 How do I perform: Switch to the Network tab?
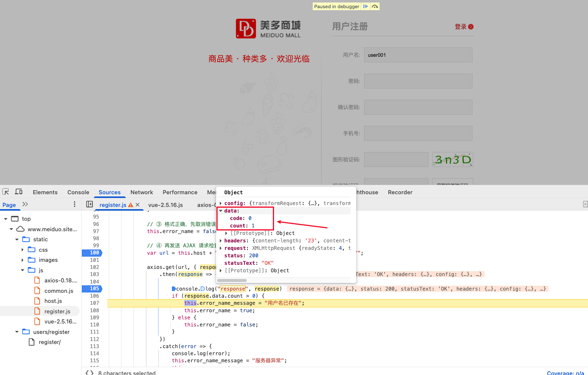142,192
